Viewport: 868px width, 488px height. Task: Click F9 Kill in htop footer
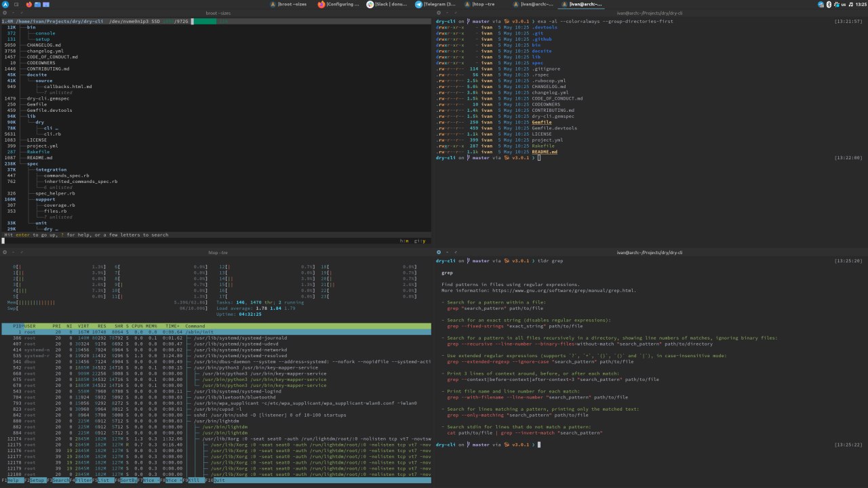pyautogui.click(x=194, y=480)
